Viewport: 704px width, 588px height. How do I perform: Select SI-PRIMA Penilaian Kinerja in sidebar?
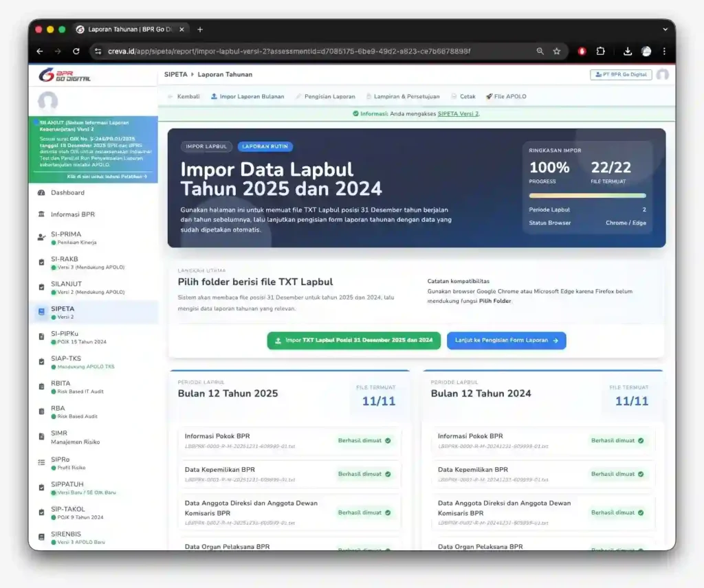66,238
